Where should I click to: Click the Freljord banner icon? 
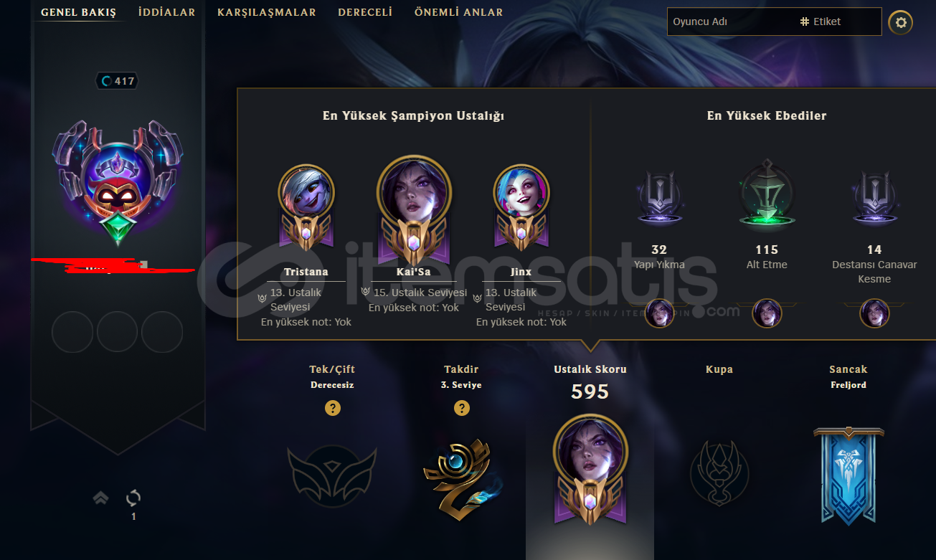point(848,475)
